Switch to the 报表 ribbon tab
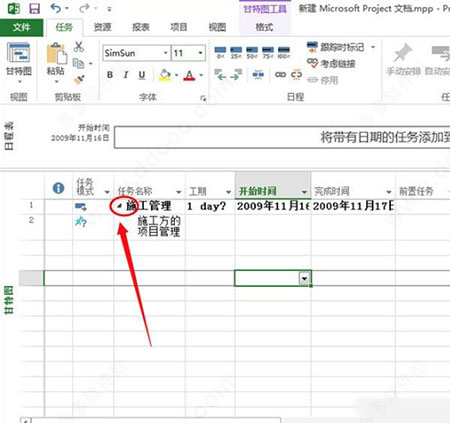This screenshot has width=450, height=423. pos(140,27)
